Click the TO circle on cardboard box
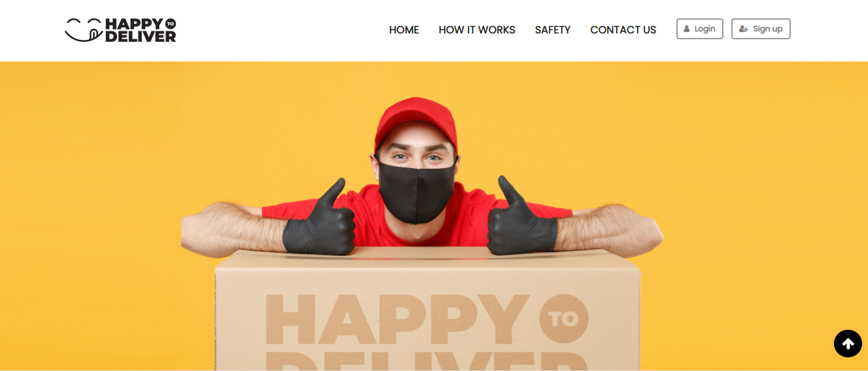868x371 pixels. (563, 319)
